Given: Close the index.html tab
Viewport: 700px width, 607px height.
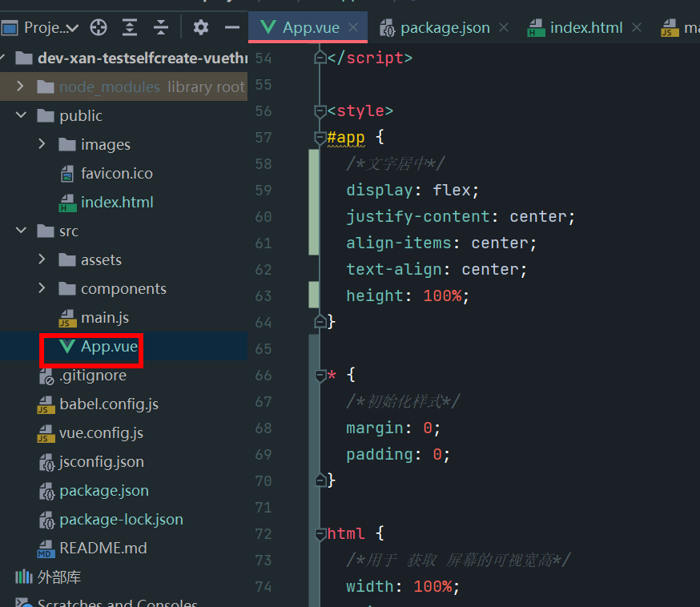Looking at the screenshot, I should [636, 27].
